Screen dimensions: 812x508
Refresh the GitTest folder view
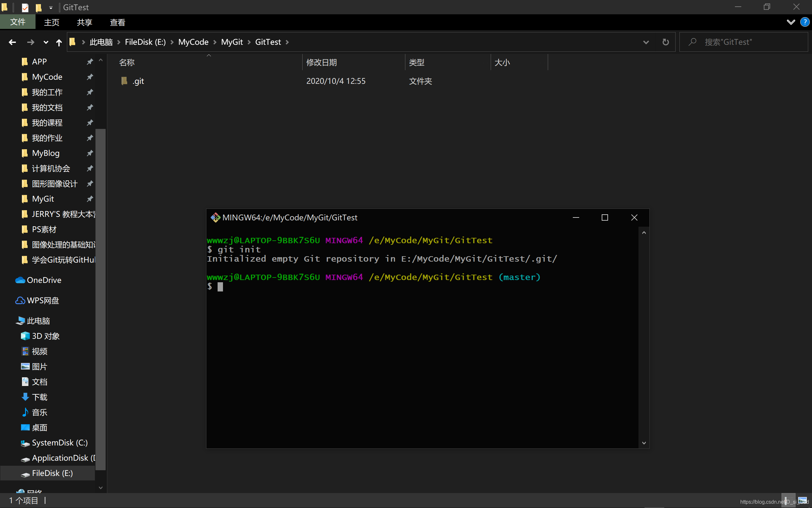(666, 42)
